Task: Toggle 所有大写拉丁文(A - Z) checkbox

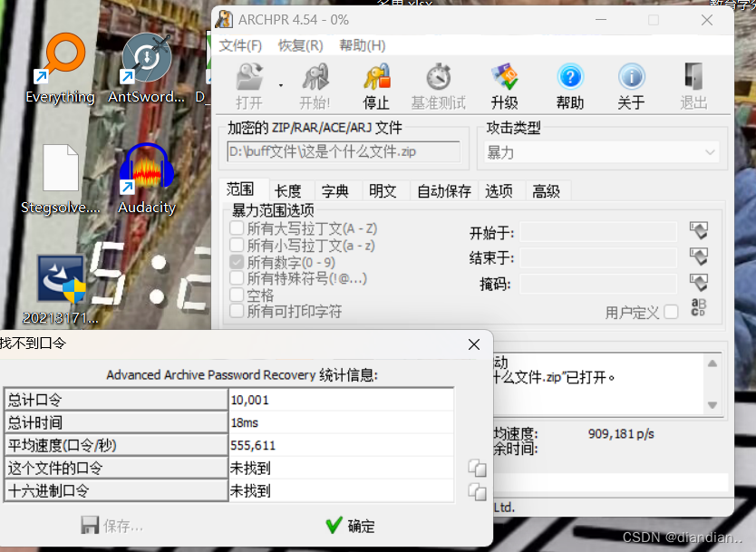Action: 237,228
